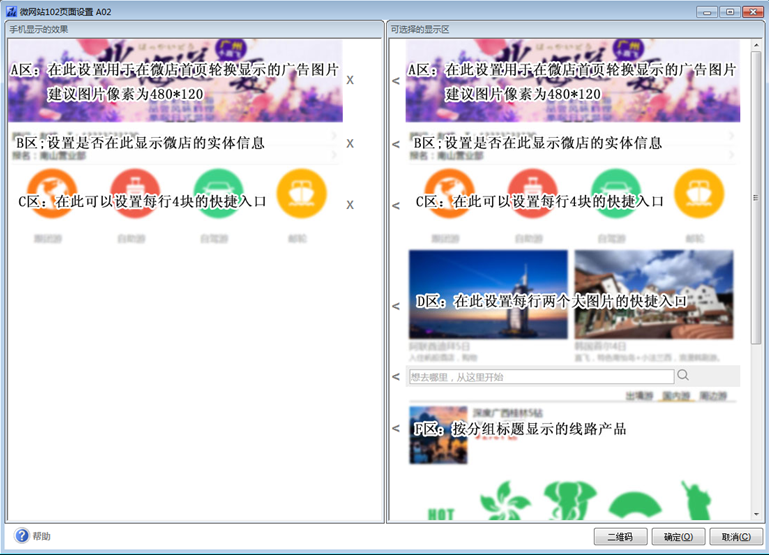This screenshot has height=556, width=769.
Task: Select the Dubai tower photo thumbnail
Action: (488, 294)
